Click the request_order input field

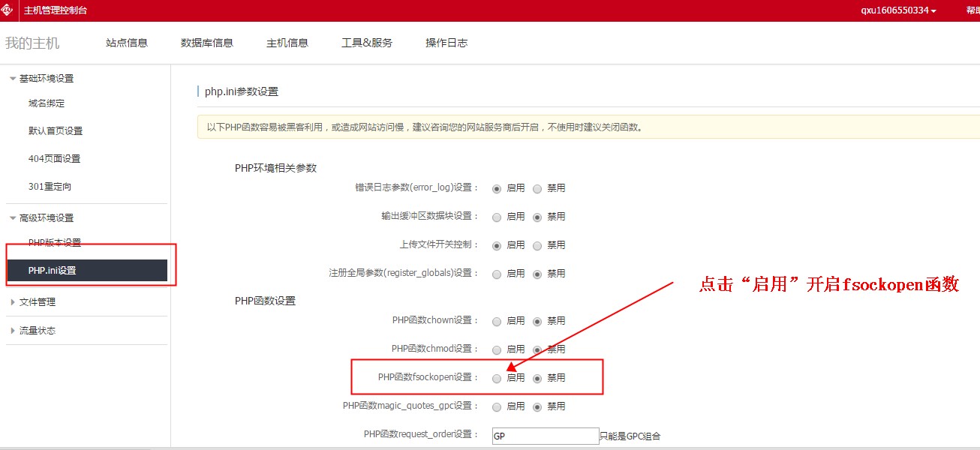pos(545,436)
